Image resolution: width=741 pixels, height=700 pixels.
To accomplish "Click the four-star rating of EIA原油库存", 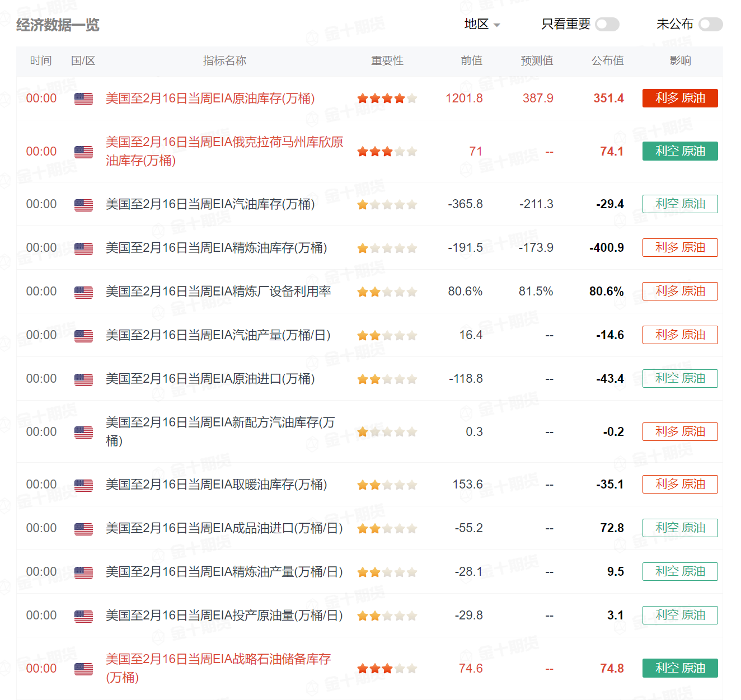I will coord(387,98).
